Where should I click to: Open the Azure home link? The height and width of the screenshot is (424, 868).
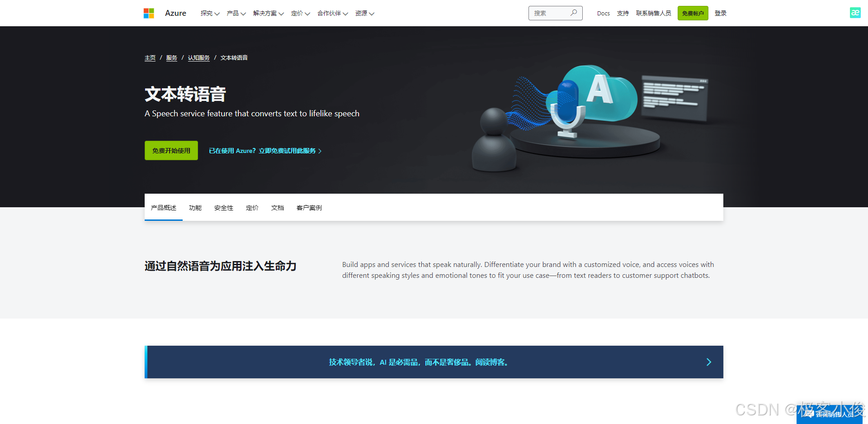[175, 13]
